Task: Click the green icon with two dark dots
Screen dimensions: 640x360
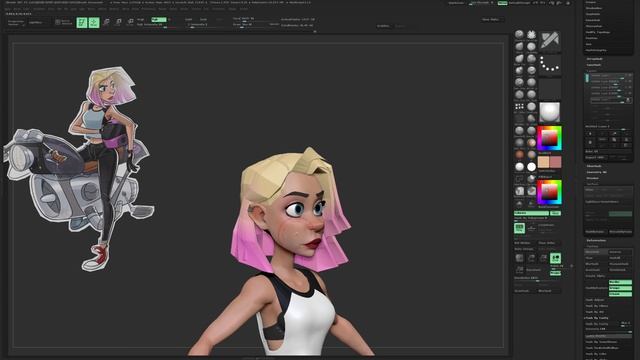Action: click(x=555, y=258)
